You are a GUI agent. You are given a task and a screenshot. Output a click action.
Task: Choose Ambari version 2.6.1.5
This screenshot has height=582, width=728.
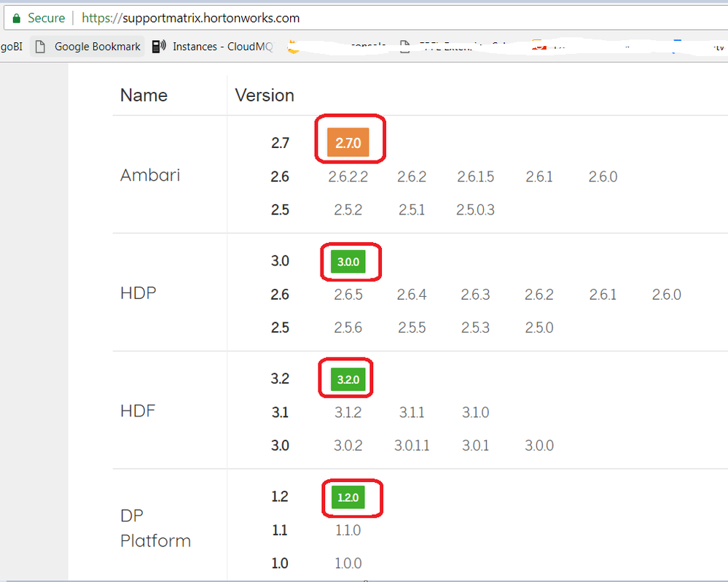[475, 176]
